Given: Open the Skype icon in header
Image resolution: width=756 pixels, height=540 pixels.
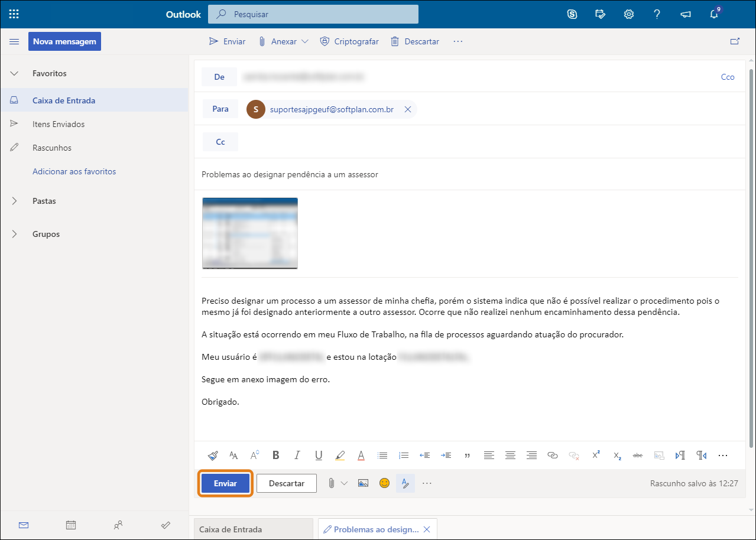Looking at the screenshot, I should pyautogui.click(x=572, y=14).
